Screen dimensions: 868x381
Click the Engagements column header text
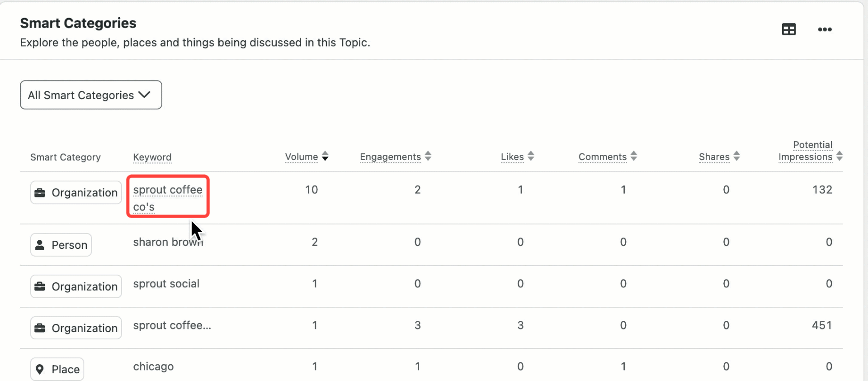(391, 157)
